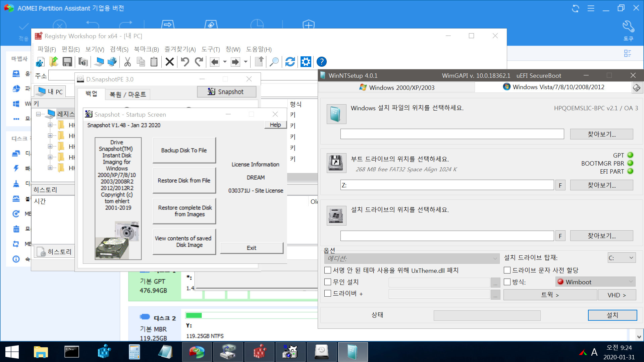
Task: Click the magnifying glass find icon
Action: pyautogui.click(x=274, y=62)
